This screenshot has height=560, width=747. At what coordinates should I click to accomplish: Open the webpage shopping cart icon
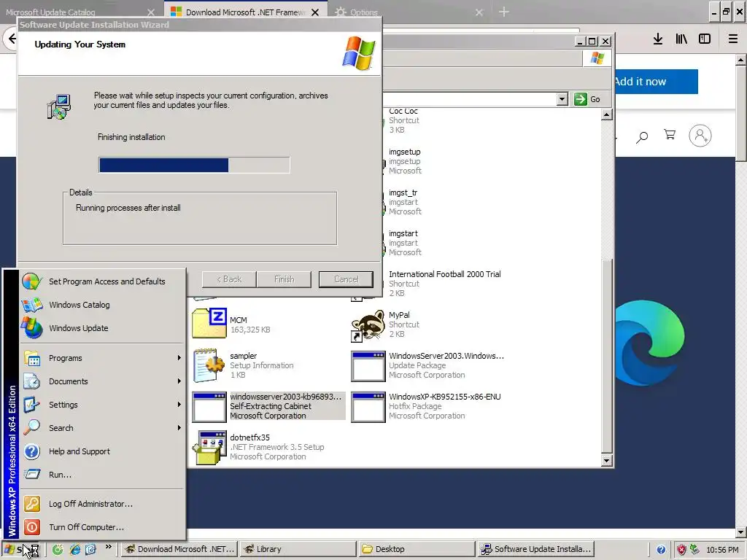pyautogui.click(x=670, y=135)
